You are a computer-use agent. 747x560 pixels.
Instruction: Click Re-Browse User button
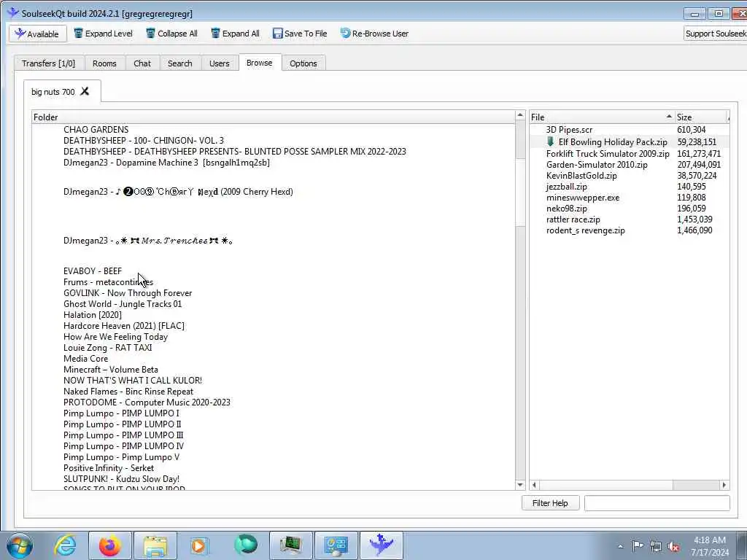[374, 34]
